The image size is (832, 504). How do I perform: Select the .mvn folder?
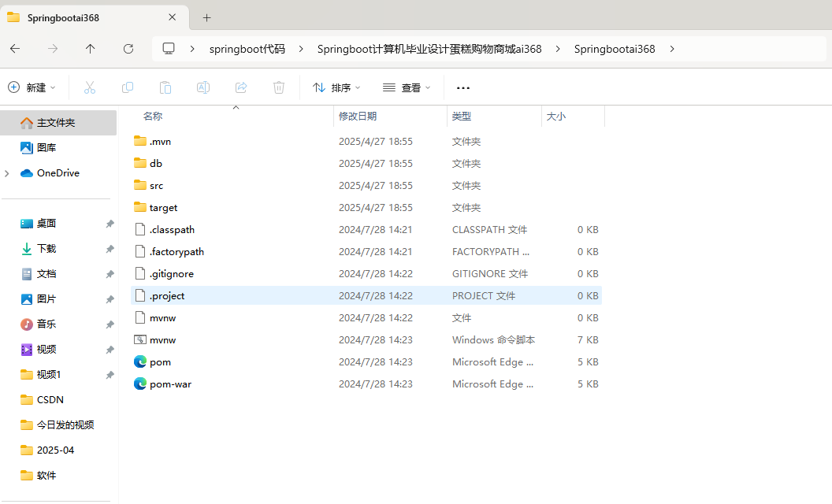coord(366,142)
